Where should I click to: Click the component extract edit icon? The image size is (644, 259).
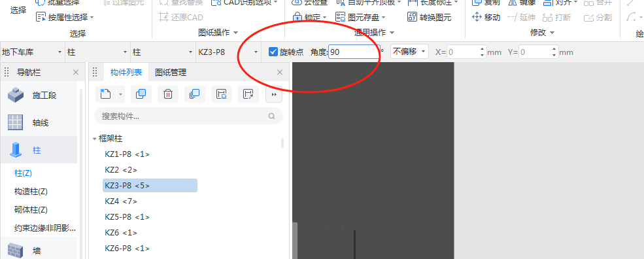coord(248,94)
